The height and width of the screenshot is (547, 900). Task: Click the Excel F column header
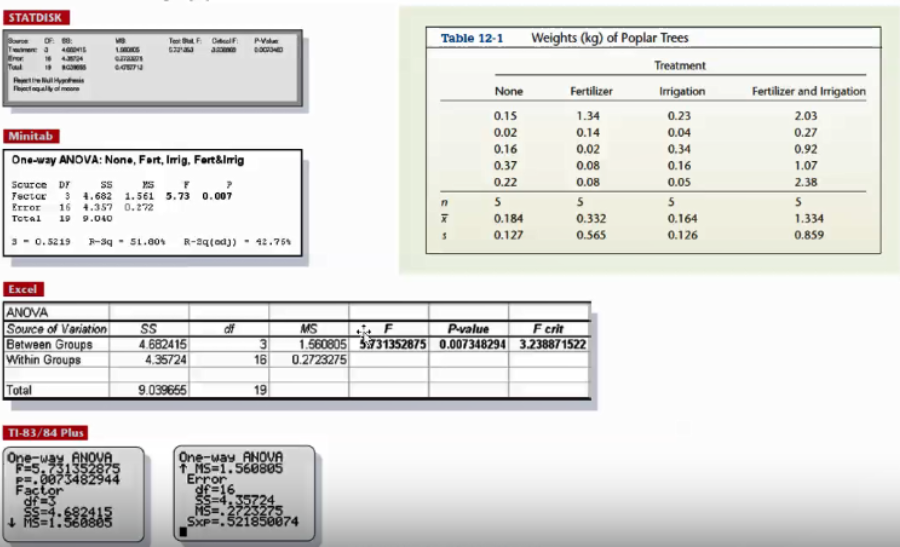pyautogui.click(x=389, y=329)
